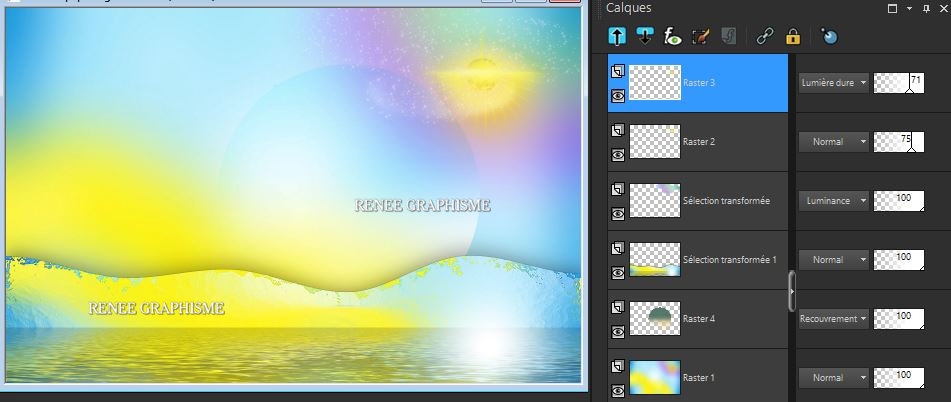
Task: Click the move layer up icon
Action: [x=617, y=36]
